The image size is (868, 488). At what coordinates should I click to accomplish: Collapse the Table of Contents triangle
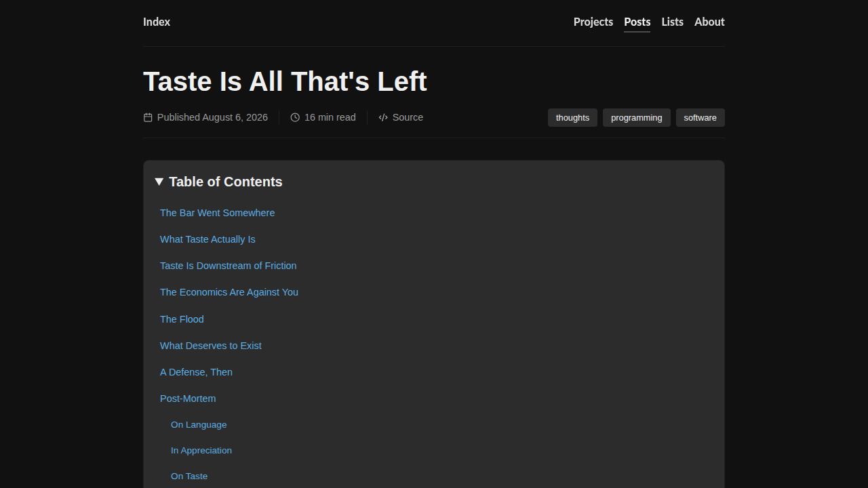coord(159,182)
